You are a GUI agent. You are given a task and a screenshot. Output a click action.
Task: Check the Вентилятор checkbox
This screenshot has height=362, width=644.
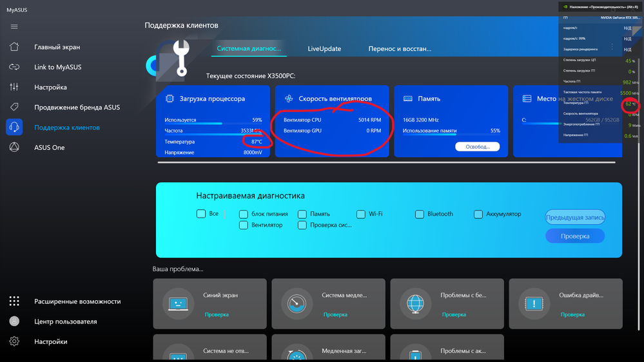(x=244, y=225)
